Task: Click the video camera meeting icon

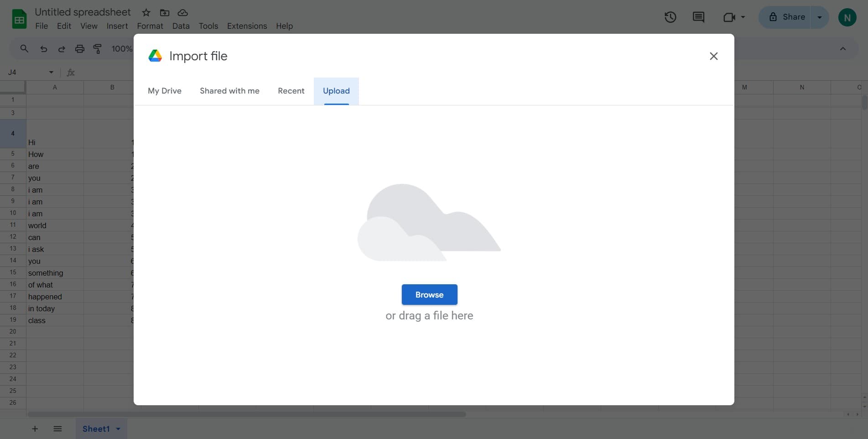Action: pyautogui.click(x=729, y=17)
